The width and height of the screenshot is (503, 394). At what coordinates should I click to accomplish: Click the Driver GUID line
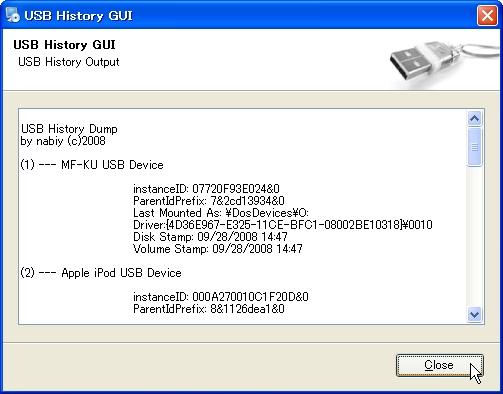[283, 225]
